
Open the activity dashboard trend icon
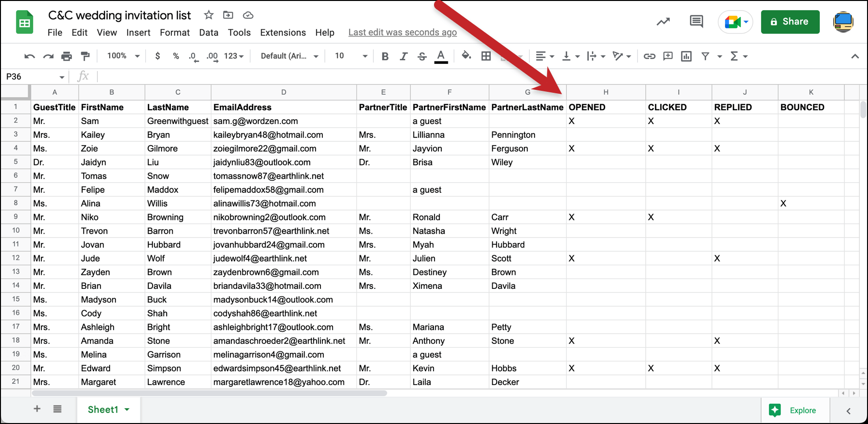(x=663, y=22)
